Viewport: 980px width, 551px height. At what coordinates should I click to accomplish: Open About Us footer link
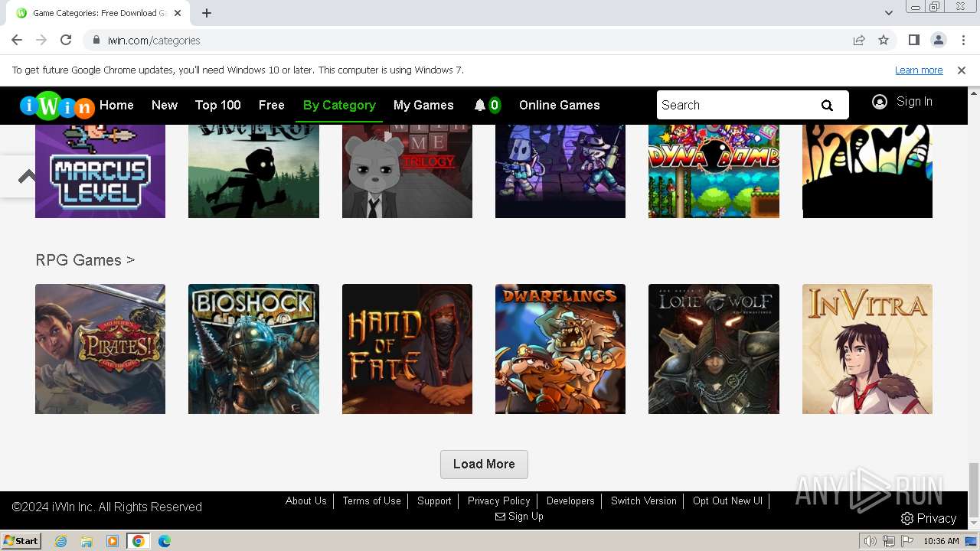[306, 501]
